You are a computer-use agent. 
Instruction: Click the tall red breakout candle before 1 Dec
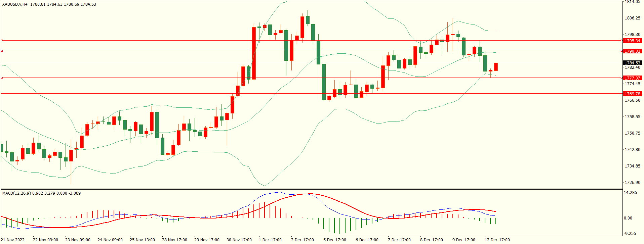click(x=254, y=53)
